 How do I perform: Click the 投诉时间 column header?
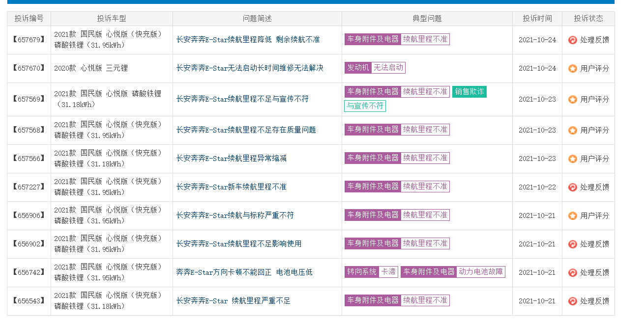click(x=537, y=19)
